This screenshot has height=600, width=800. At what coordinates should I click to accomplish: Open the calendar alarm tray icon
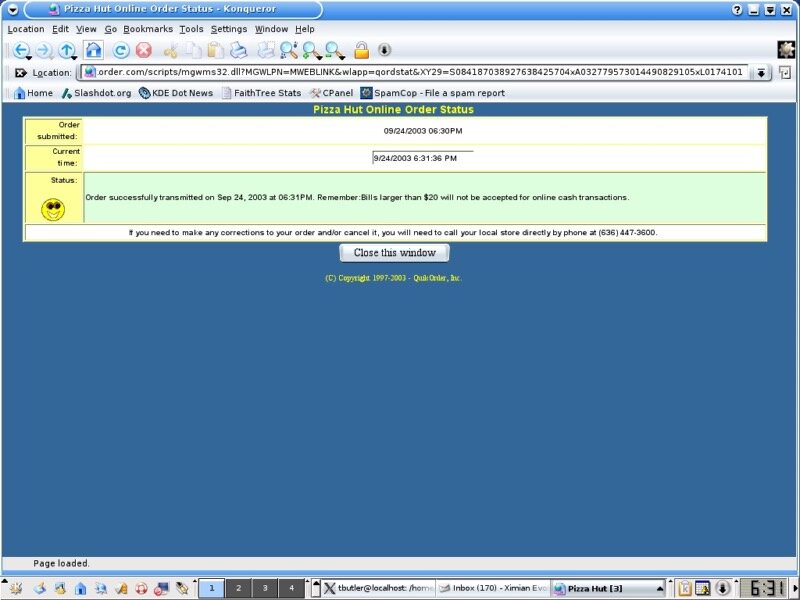click(x=703, y=588)
